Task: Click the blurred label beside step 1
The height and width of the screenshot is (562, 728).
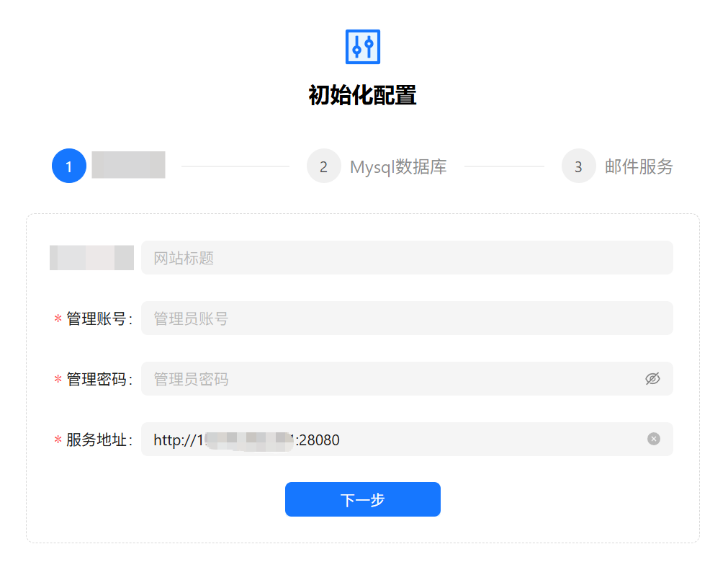Action: [128, 165]
